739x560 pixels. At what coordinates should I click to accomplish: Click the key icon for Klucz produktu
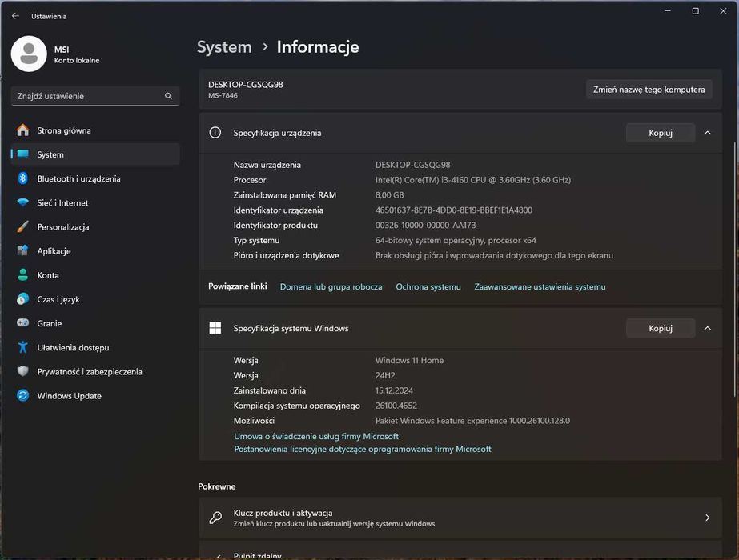(215, 518)
